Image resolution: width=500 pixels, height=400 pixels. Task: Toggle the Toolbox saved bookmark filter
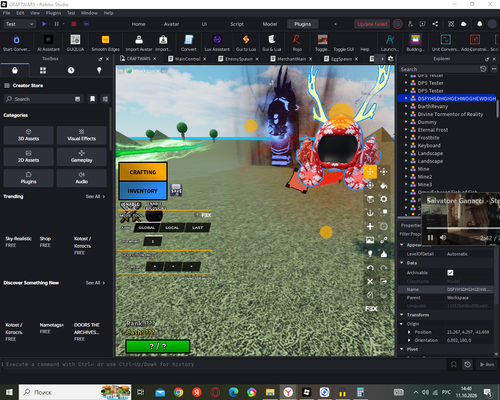(x=92, y=99)
